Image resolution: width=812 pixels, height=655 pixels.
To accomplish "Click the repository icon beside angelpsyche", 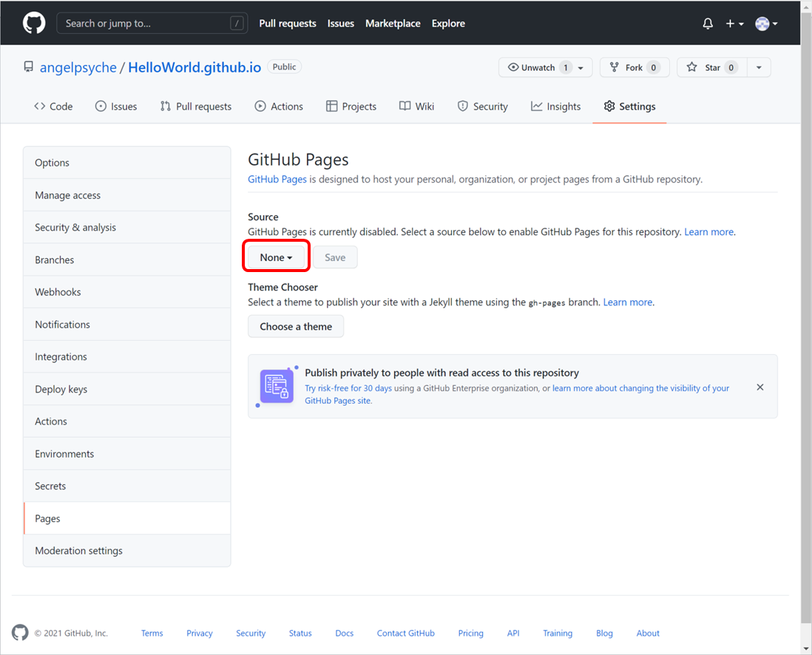I will click(29, 67).
